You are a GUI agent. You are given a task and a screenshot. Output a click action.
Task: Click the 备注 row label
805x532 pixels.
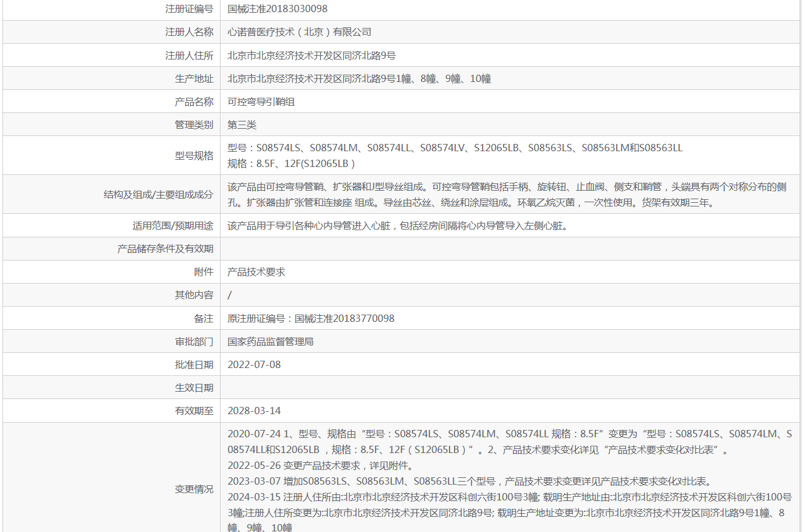pyautogui.click(x=204, y=319)
